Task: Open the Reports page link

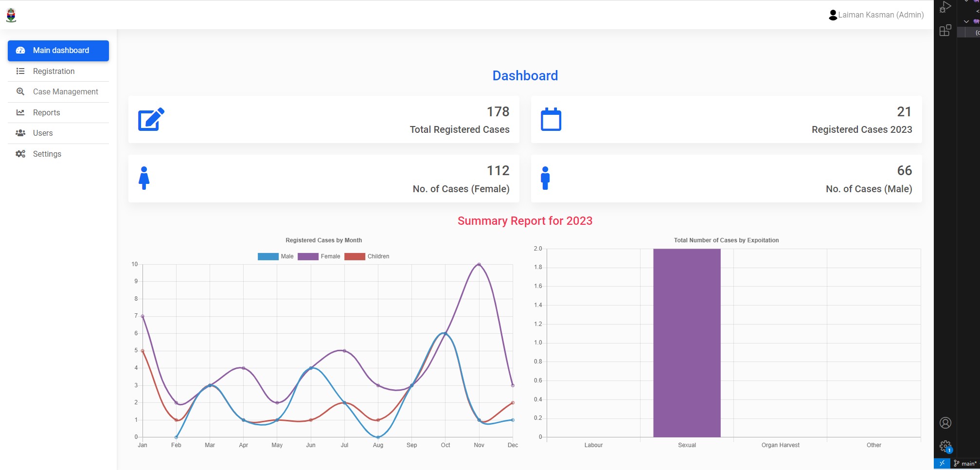Action: (46, 113)
